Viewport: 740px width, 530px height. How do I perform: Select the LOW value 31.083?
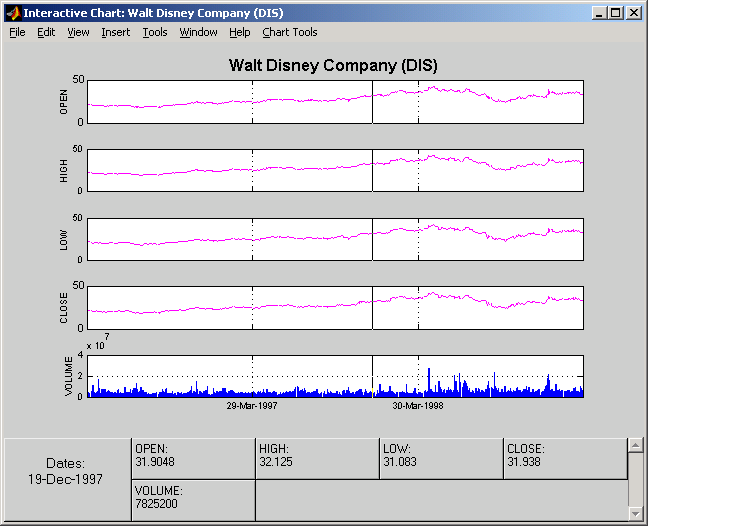tap(400, 462)
